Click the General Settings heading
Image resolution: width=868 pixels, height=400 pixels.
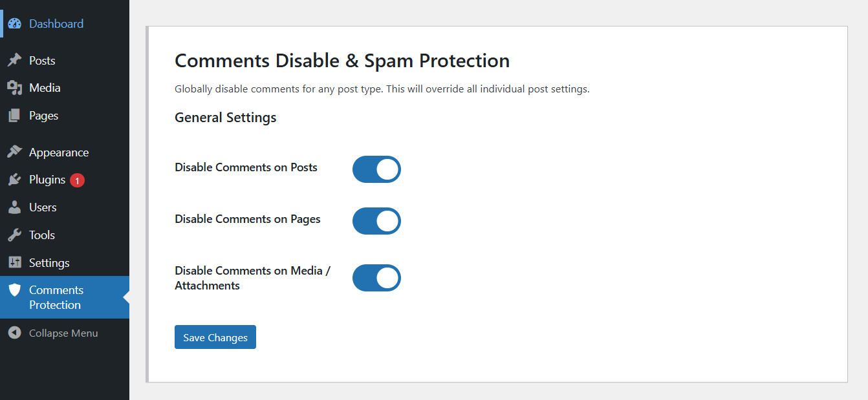tap(225, 117)
